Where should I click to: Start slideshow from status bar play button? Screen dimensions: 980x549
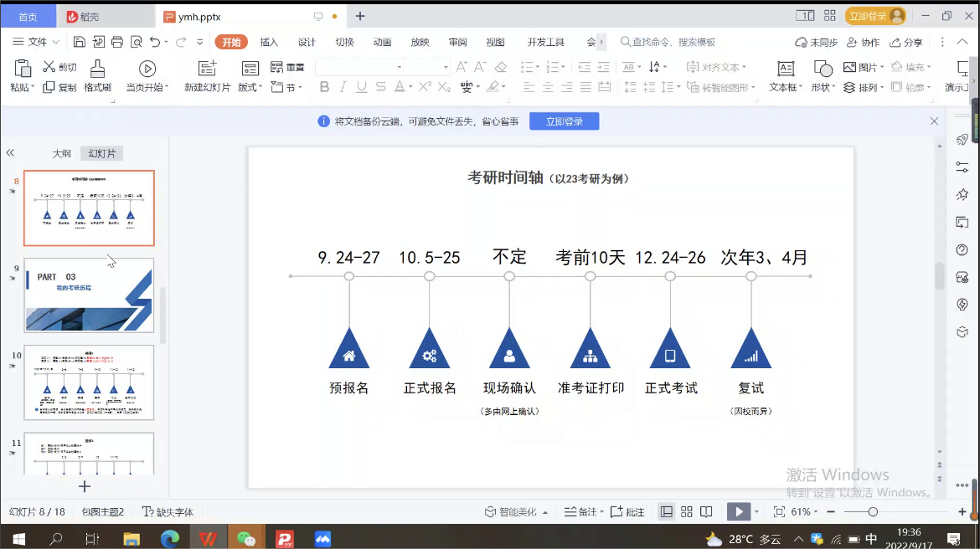(x=737, y=511)
